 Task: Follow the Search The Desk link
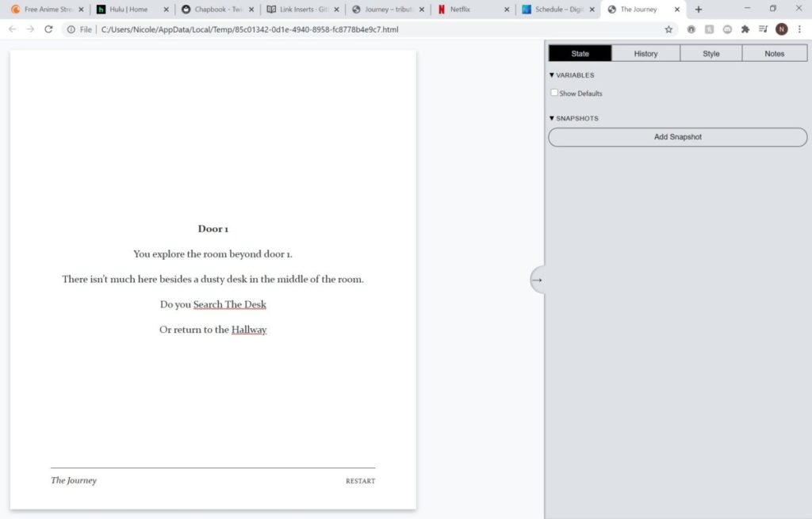click(229, 304)
